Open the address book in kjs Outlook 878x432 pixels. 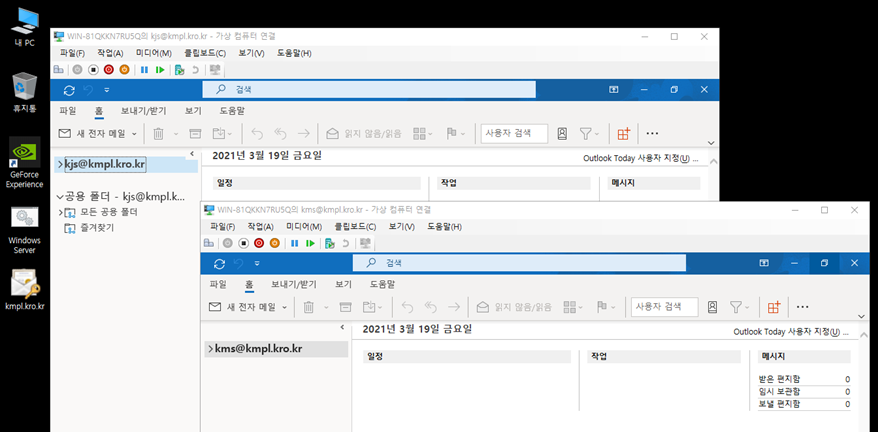click(562, 133)
